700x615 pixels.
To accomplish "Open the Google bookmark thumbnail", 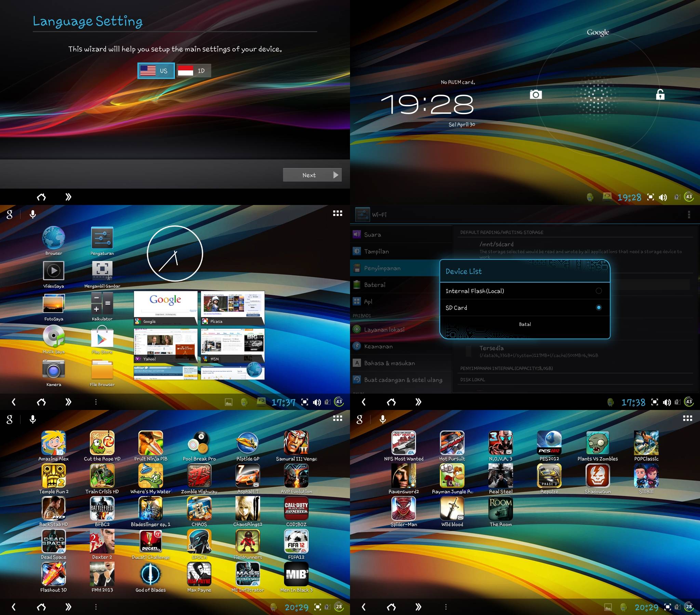I will pyautogui.click(x=165, y=308).
